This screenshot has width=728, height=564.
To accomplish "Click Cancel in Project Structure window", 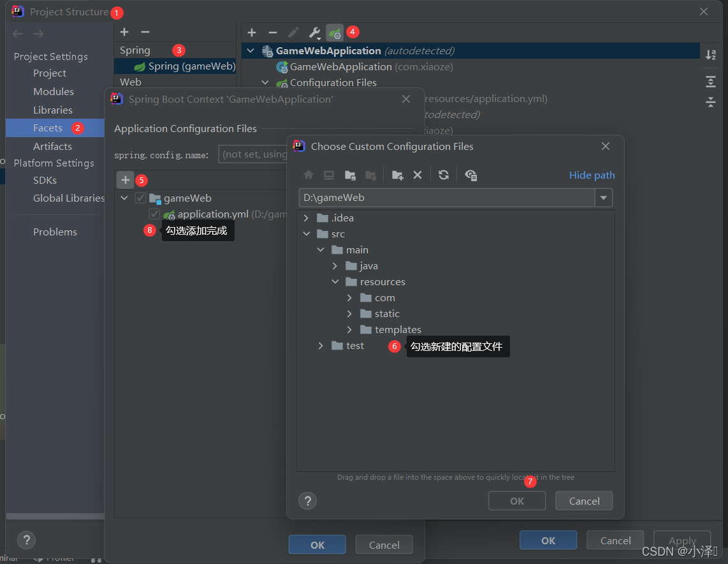I will tap(615, 540).
